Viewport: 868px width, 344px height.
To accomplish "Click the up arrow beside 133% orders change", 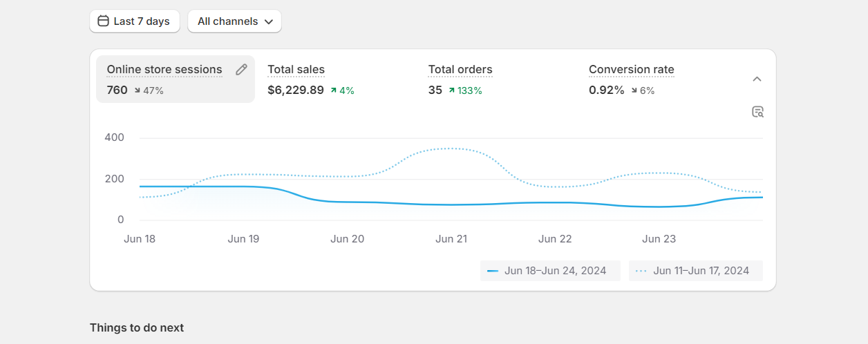I will pos(452,90).
